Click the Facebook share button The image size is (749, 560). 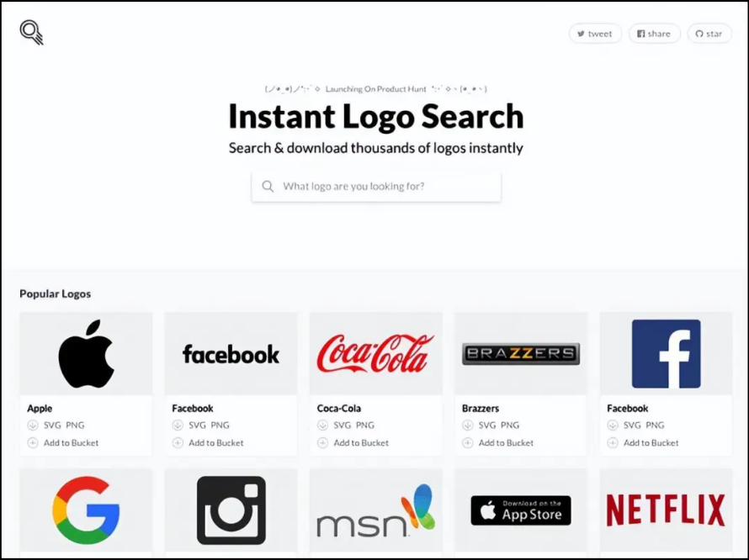pyautogui.click(x=655, y=34)
